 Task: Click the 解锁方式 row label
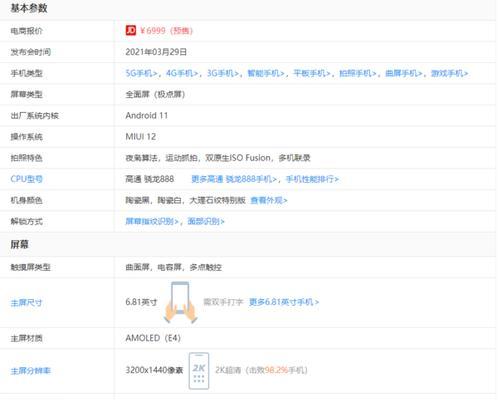(27, 221)
